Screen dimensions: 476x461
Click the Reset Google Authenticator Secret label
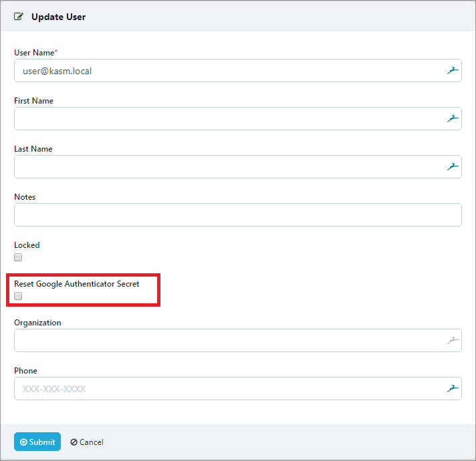pos(77,284)
